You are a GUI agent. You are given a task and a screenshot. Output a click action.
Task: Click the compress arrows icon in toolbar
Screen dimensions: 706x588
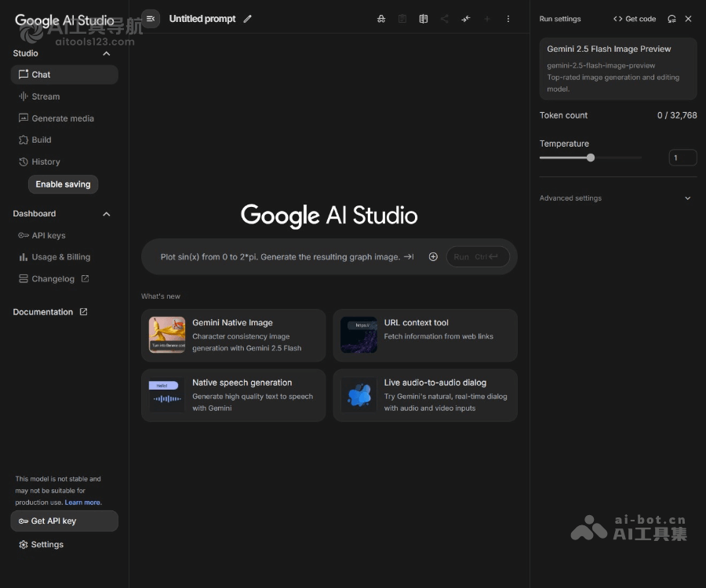click(465, 19)
